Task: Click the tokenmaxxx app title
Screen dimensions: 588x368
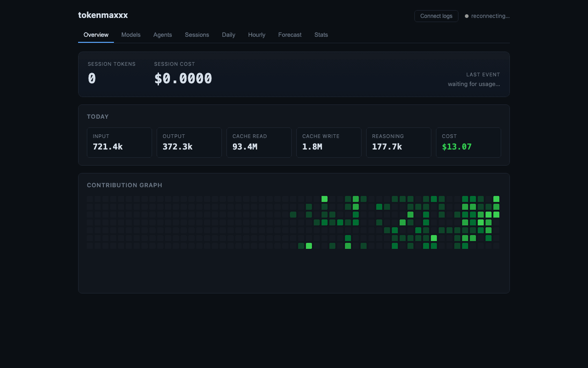Action: [103, 15]
